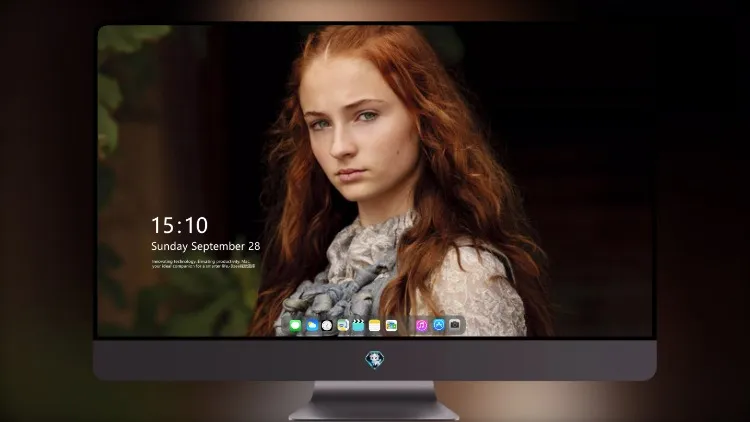Open the green Messages dock icon
Image resolution: width=750 pixels, height=422 pixels.
tap(296, 326)
